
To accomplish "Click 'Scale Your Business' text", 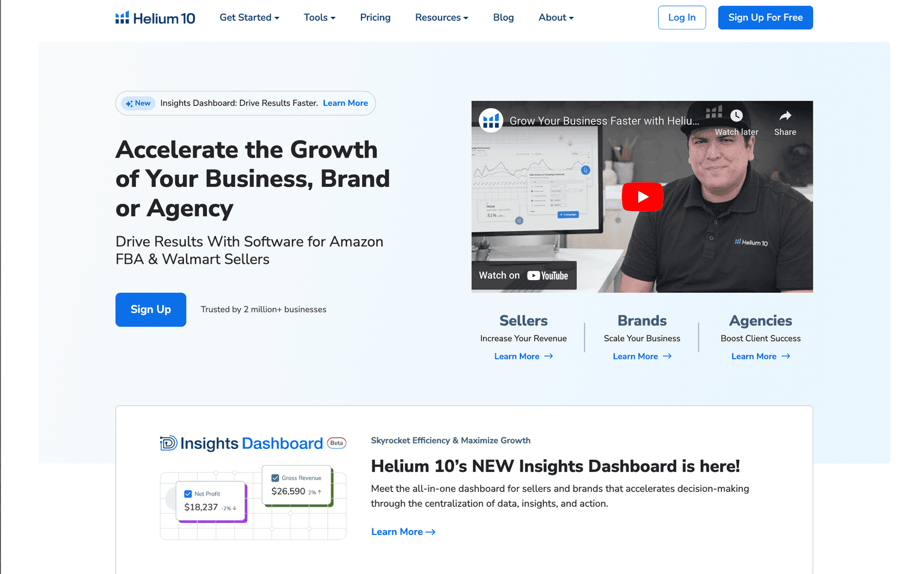I will coord(642,338).
